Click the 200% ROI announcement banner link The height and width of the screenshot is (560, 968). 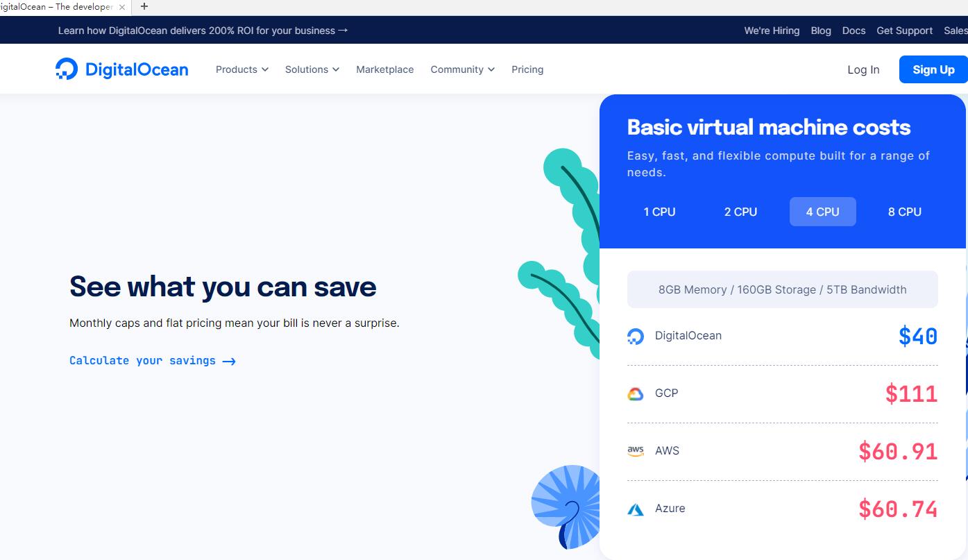tap(203, 31)
